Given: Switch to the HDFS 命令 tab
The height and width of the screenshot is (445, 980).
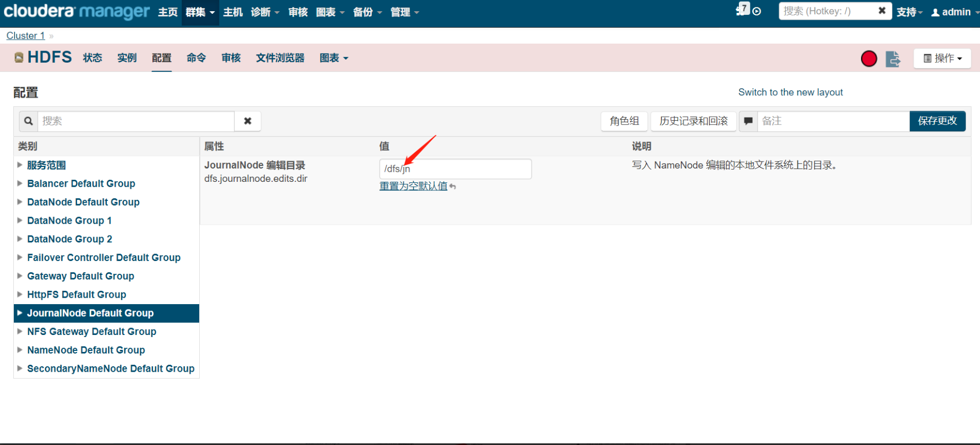Looking at the screenshot, I should (196, 58).
